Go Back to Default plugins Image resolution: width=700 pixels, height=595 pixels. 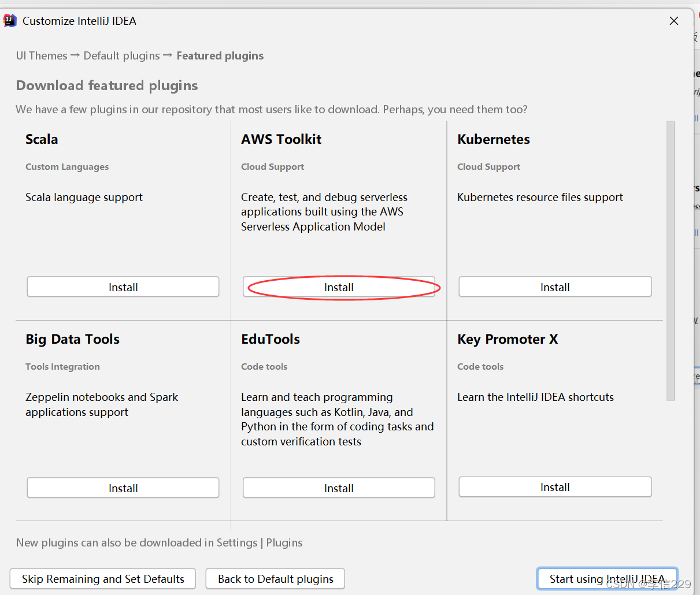275,579
